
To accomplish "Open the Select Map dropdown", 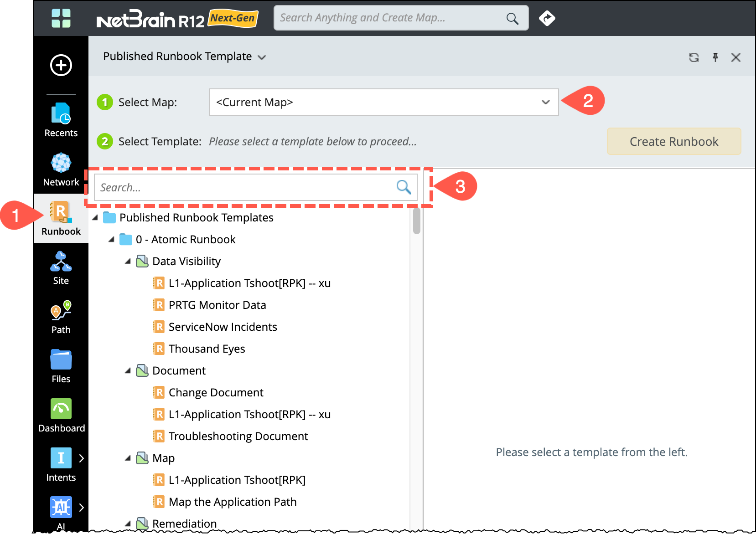I will point(383,102).
